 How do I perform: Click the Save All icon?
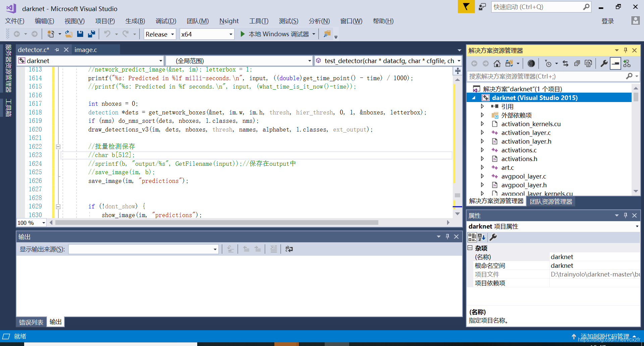(x=91, y=34)
